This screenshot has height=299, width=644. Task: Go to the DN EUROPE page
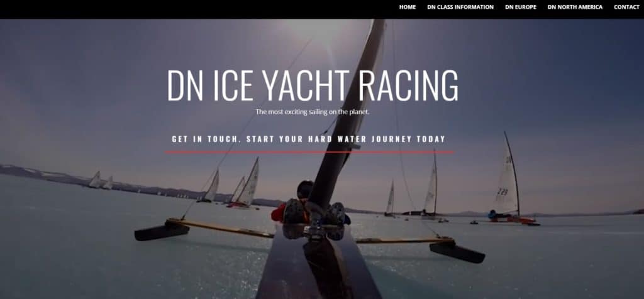click(x=521, y=7)
